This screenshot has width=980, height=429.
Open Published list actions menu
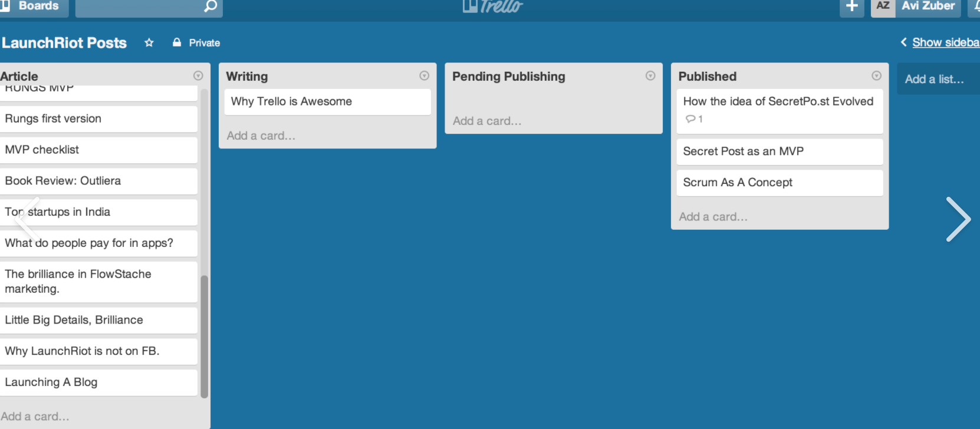pos(877,75)
